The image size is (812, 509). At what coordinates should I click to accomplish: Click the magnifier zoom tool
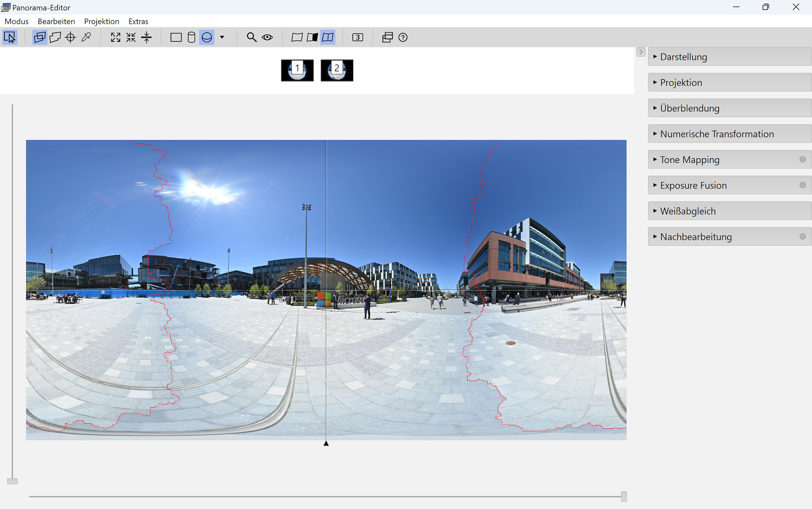pos(251,37)
